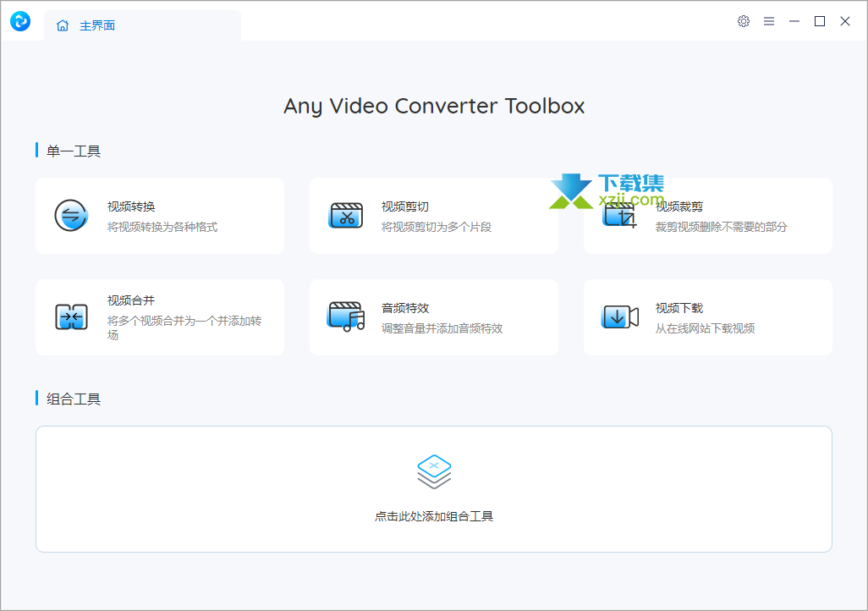Select the 视频合并 title text

131,300
